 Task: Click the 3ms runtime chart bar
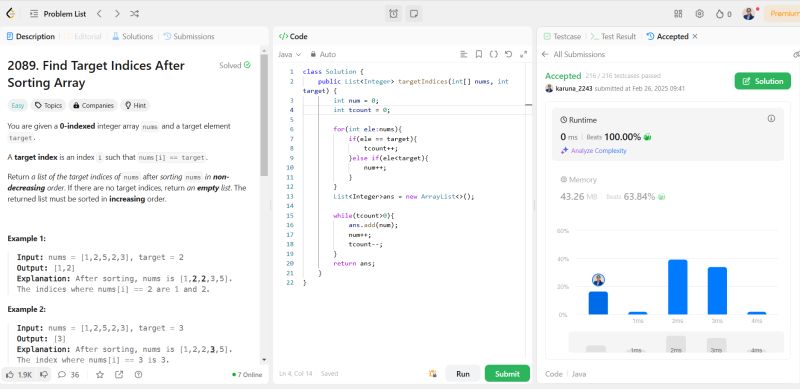click(x=717, y=290)
